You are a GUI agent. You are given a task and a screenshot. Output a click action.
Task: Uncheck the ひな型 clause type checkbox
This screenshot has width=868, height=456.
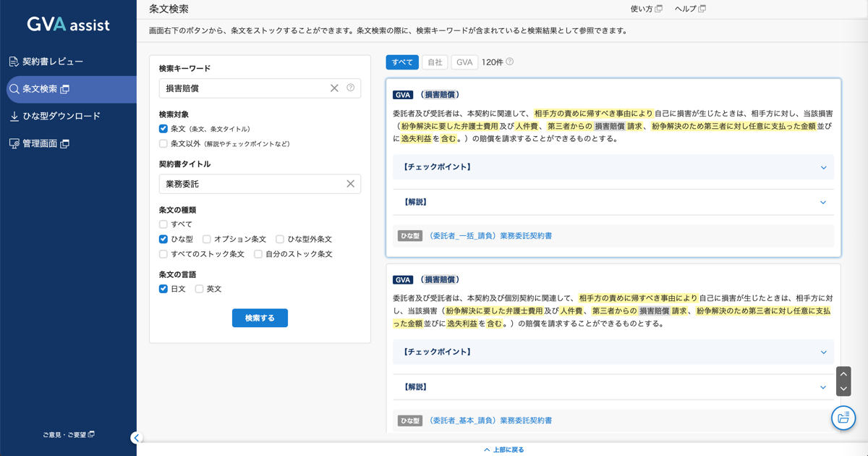[x=163, y=239]
